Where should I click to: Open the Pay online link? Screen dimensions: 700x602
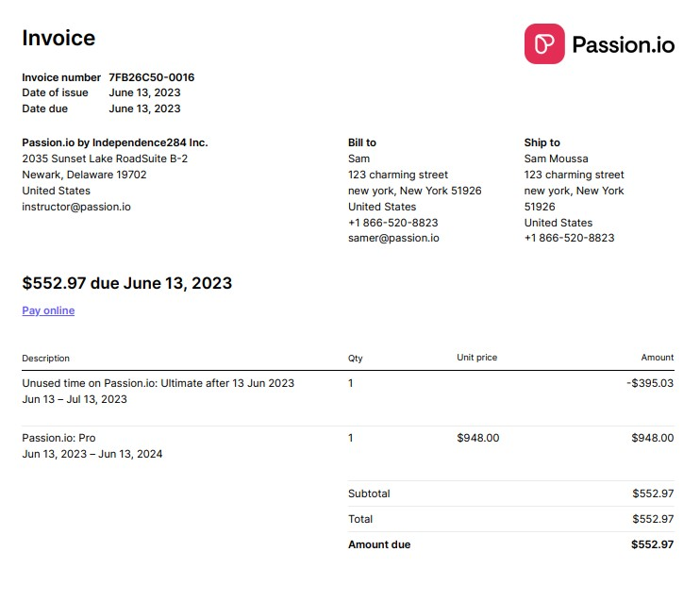48,310
